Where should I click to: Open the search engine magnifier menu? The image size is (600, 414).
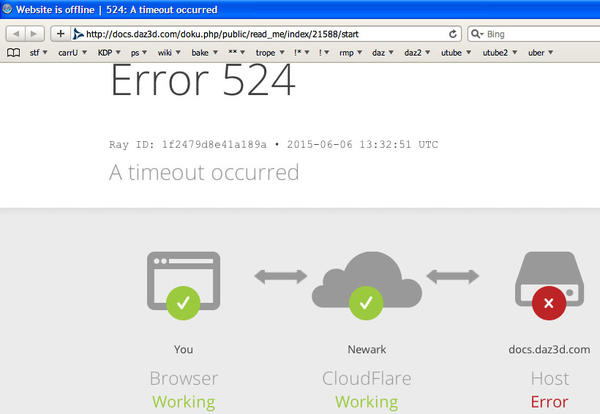477,34
